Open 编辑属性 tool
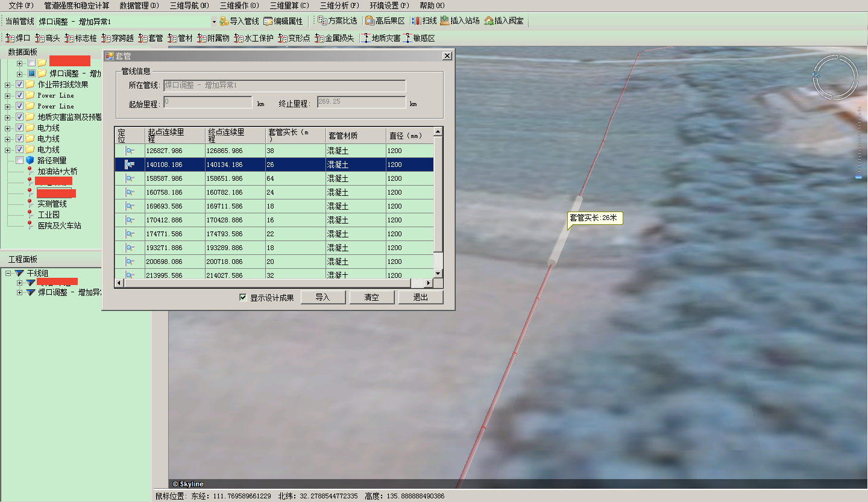868x502 pixels. pyautogui.click(x=268, y=21)
